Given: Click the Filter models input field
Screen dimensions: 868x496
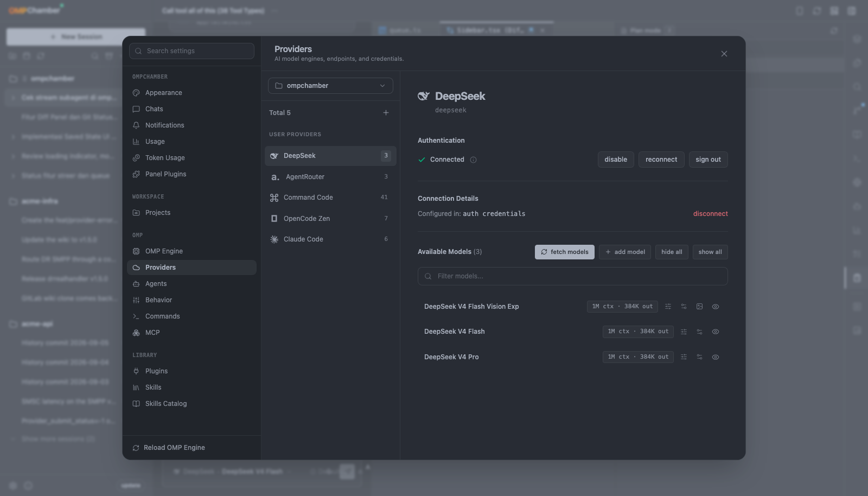Looking at the screenshot, I should pos(573,276).
